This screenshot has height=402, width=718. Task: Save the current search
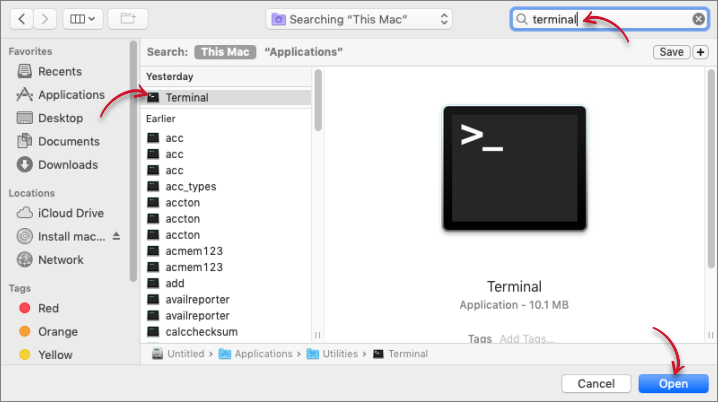point(671,52)
